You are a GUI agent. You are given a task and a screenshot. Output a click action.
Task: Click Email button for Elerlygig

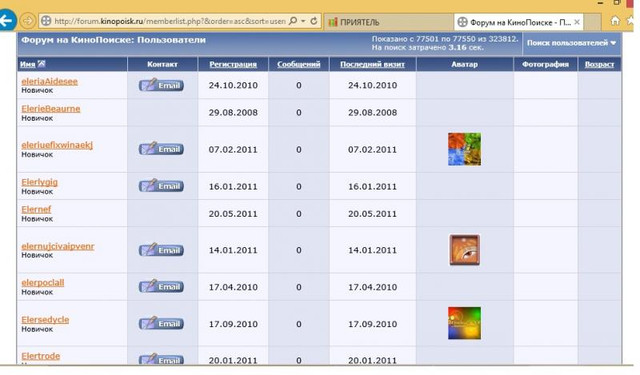point(161,186)
